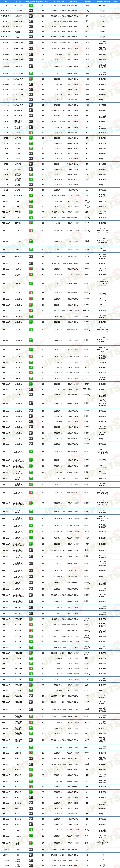Click the engine code G9U 730

click(x=102, y=105)
